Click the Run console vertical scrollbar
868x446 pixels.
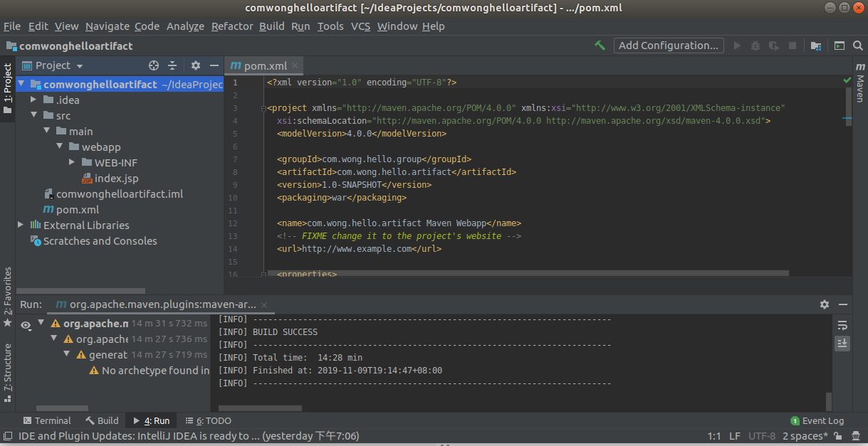828,402
